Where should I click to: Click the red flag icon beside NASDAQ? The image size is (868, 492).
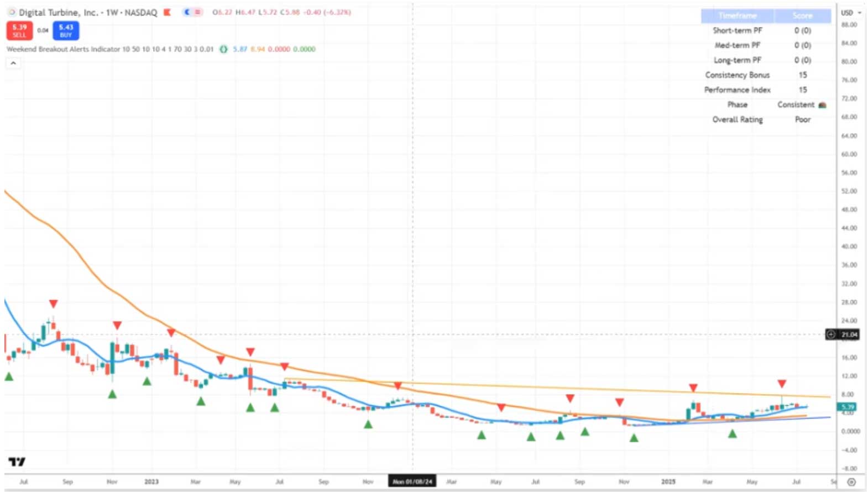167,12
